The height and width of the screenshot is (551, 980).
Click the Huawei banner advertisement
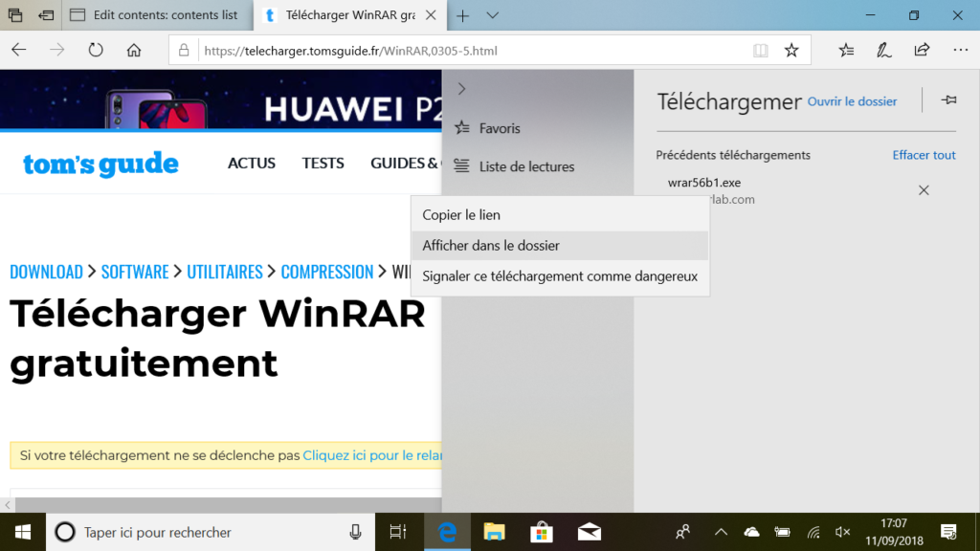221,99
